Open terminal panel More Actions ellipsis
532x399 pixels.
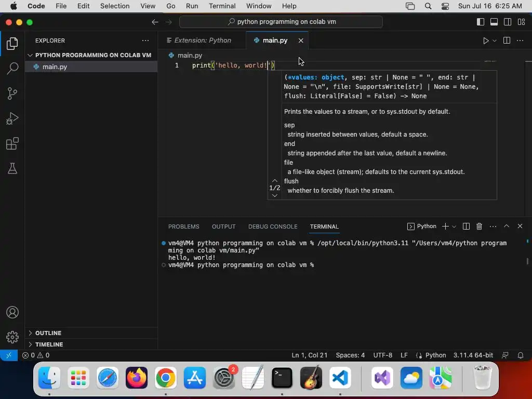pyautogui.click(x=493, y=227)
